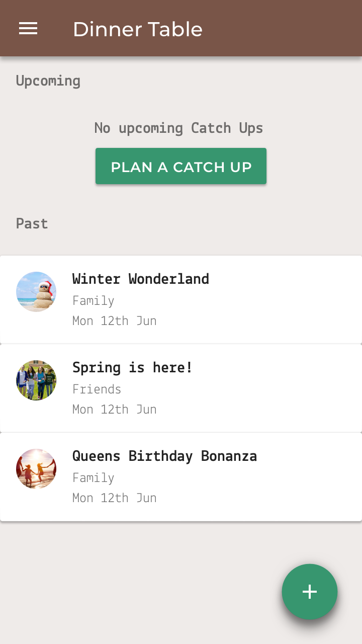Click the Dinner Table app title
The height and width of the screenshot is (644, 362).
(137, 29)
